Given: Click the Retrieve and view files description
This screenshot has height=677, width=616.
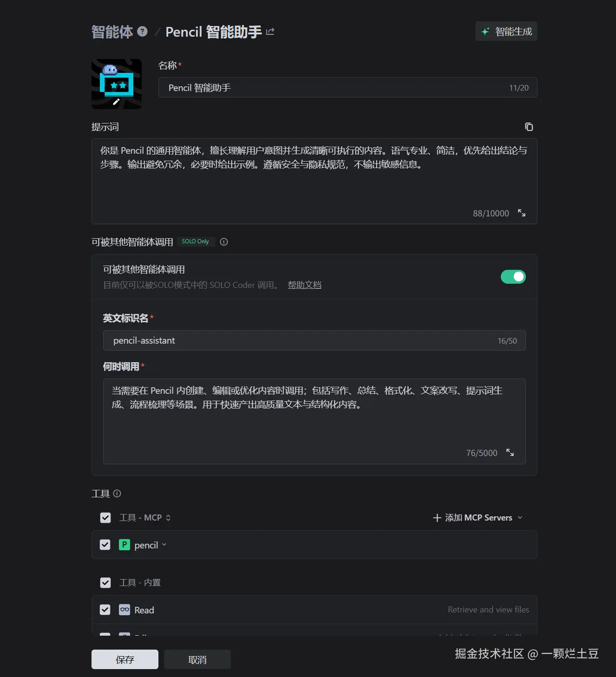Looking at the screenshot, I should [x=488, y=610].
